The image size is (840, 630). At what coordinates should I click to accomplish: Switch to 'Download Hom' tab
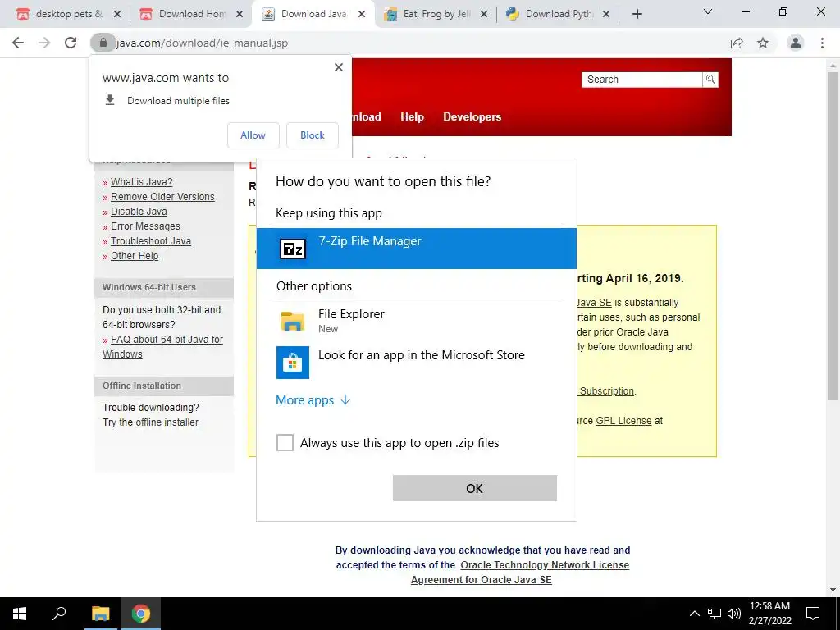point(191,14)
